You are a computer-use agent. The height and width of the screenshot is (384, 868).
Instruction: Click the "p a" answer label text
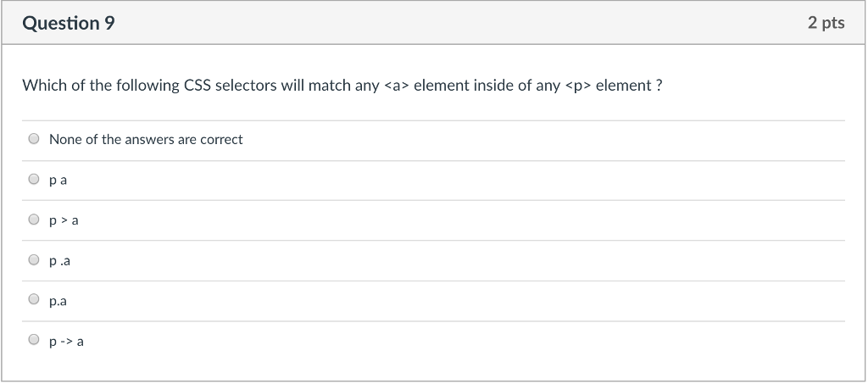pos(58,181)
